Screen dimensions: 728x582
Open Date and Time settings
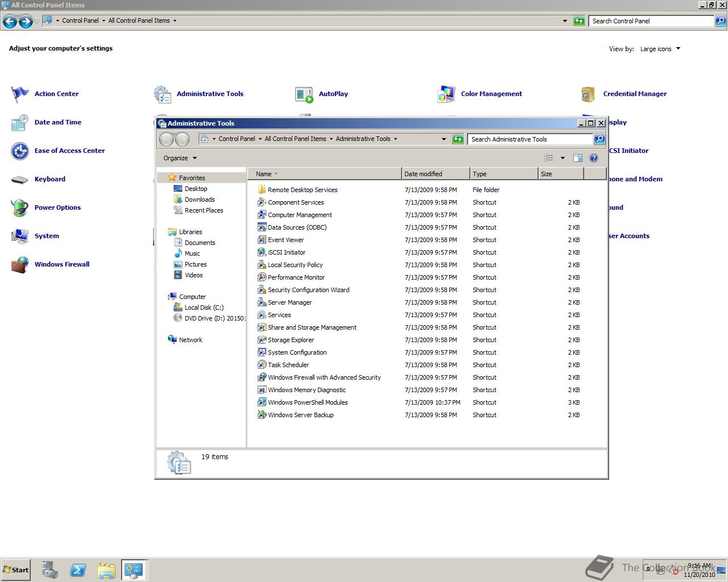coord(46,122)
